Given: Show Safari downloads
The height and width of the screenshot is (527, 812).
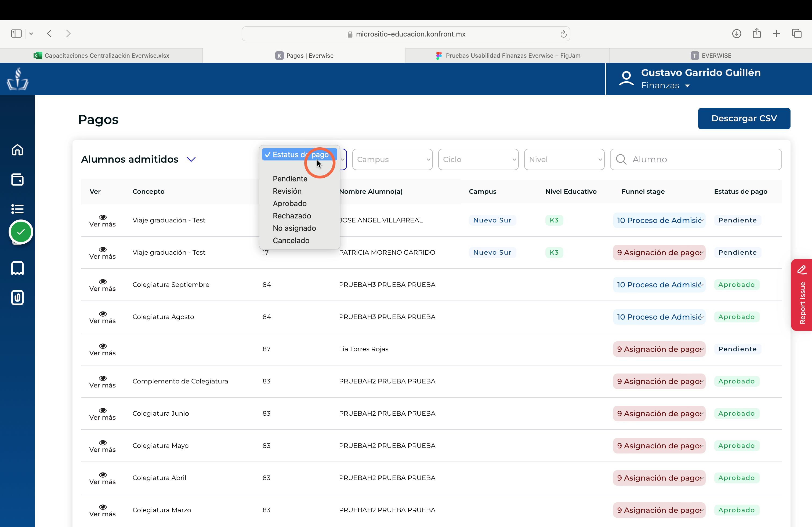Looking at the screenshot, I should click(x=737, y=33).
